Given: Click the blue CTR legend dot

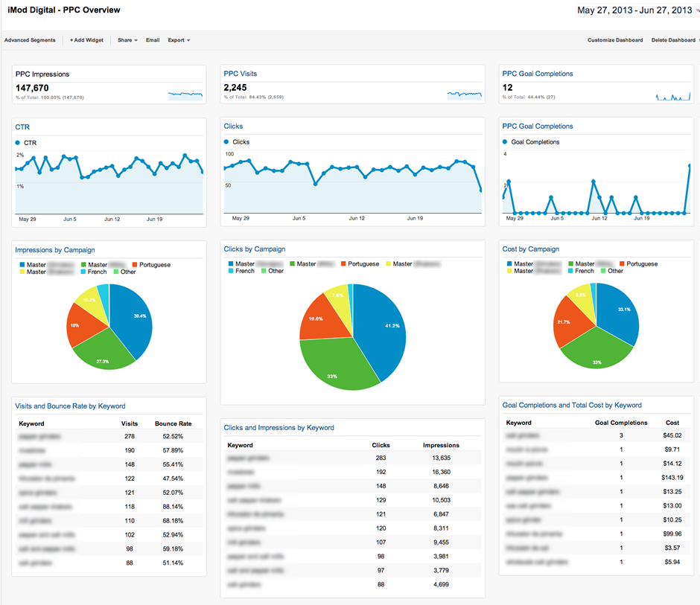Looking at the screenshot, I should tap(18, 143).
